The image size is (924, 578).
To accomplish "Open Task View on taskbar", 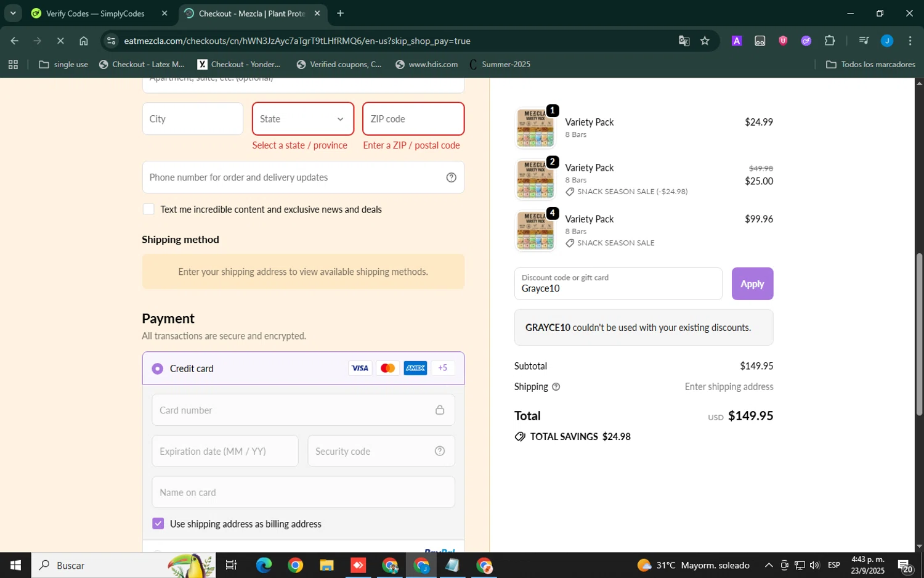I will [231, 565].
